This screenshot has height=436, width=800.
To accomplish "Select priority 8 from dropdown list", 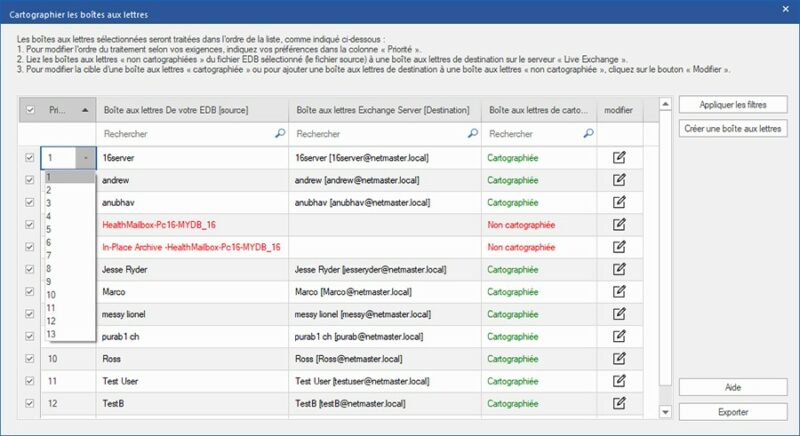I will coord(70,269).
